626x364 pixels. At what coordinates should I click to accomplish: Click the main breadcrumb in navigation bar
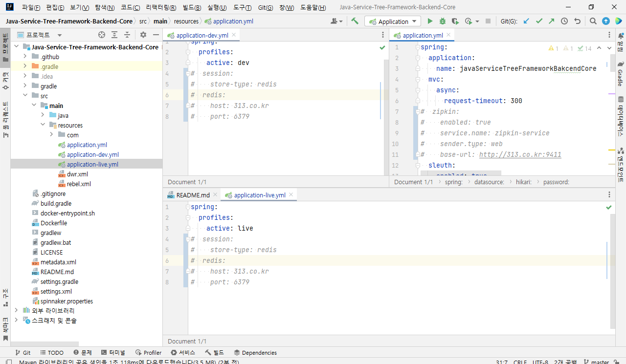[160, 21]
